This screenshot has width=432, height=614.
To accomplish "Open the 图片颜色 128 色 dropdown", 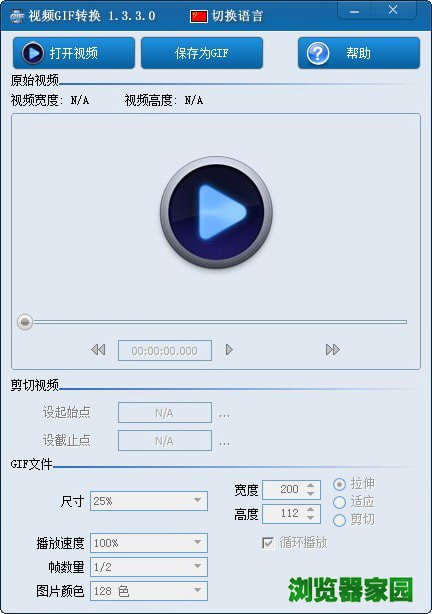I will point(149,591).
